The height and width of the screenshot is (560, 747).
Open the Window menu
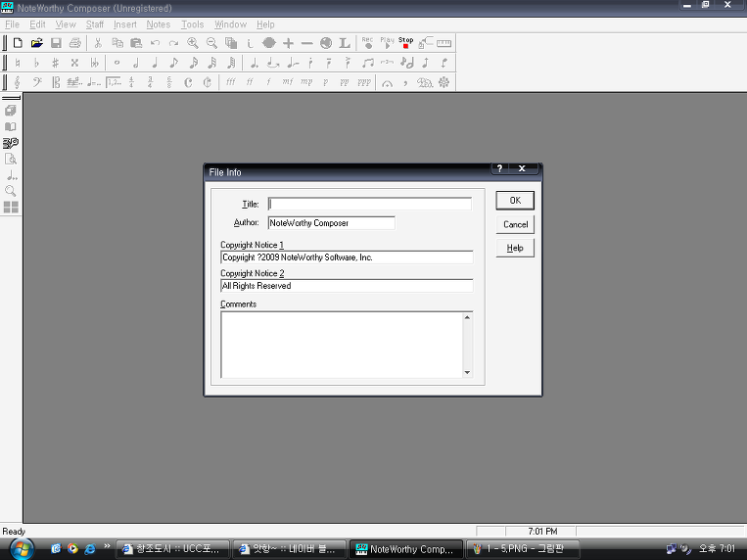(x=231, y=24)
